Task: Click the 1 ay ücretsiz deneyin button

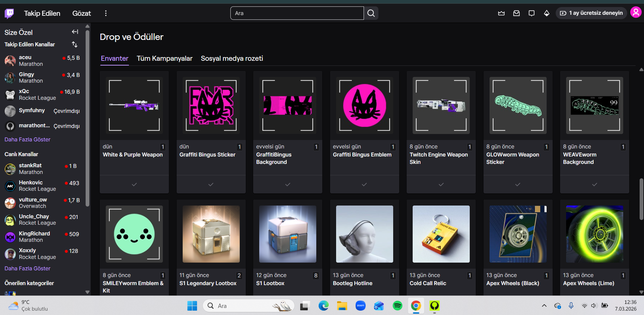Action: tap(591, 13)
